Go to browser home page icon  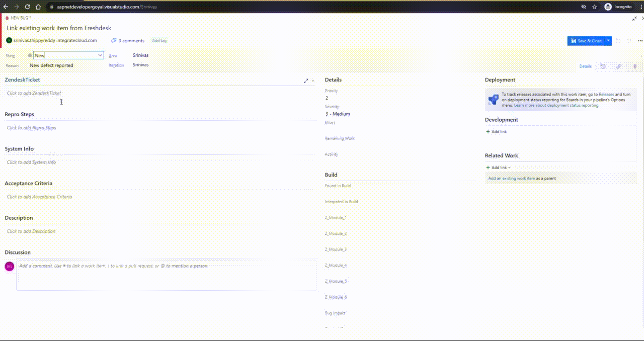click(38, 7)
